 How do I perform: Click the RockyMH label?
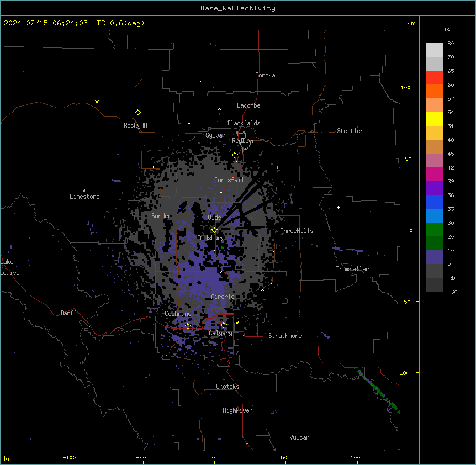click(135, 125)
